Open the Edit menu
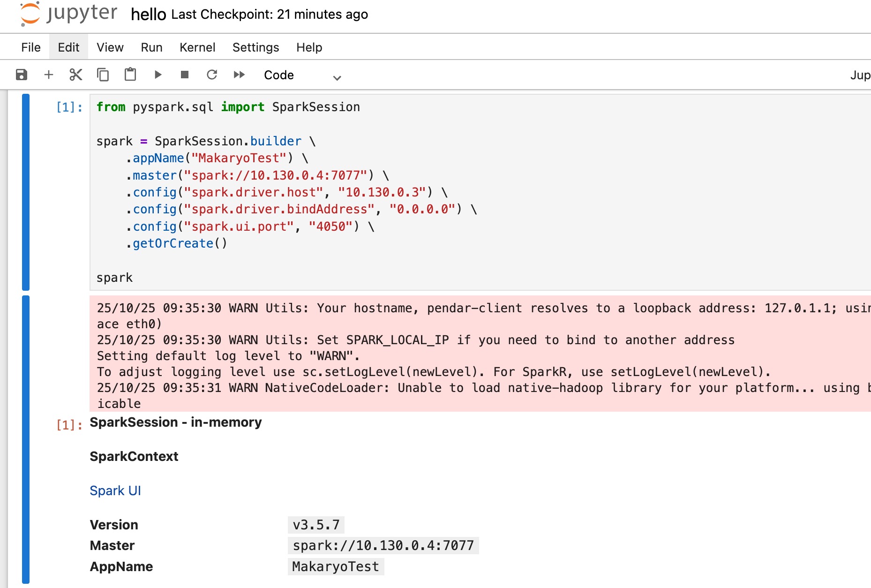This screenshot has height=588, width=871. [68, 47]
